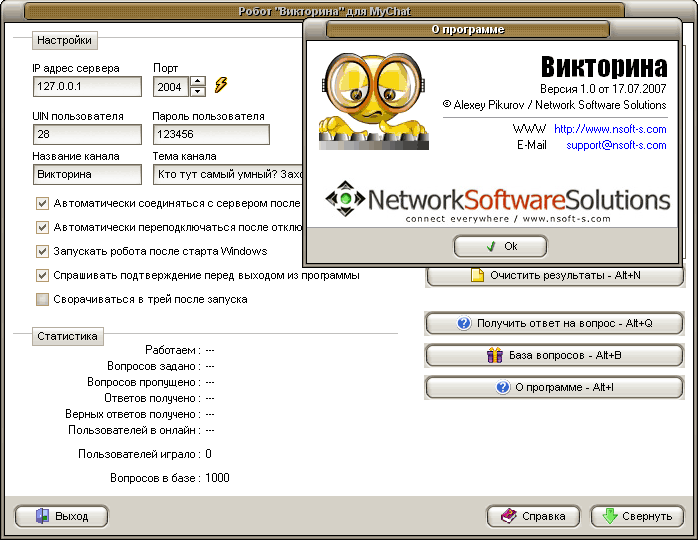Click the support@nsoft-s.com email link
Screen dimensions: 698x540
click(616, 145)
